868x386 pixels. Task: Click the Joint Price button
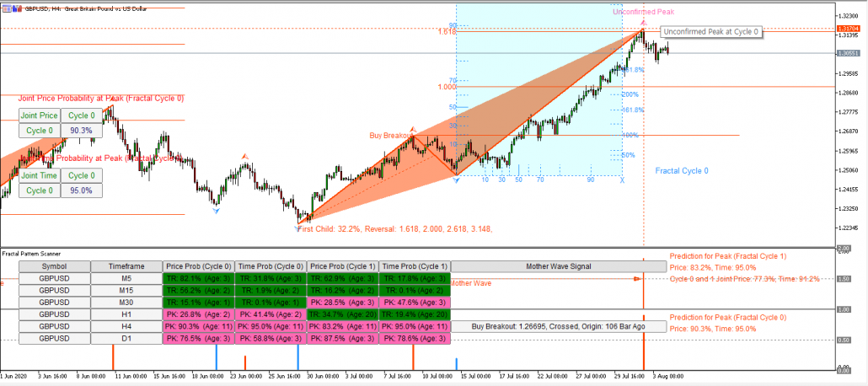40,115
